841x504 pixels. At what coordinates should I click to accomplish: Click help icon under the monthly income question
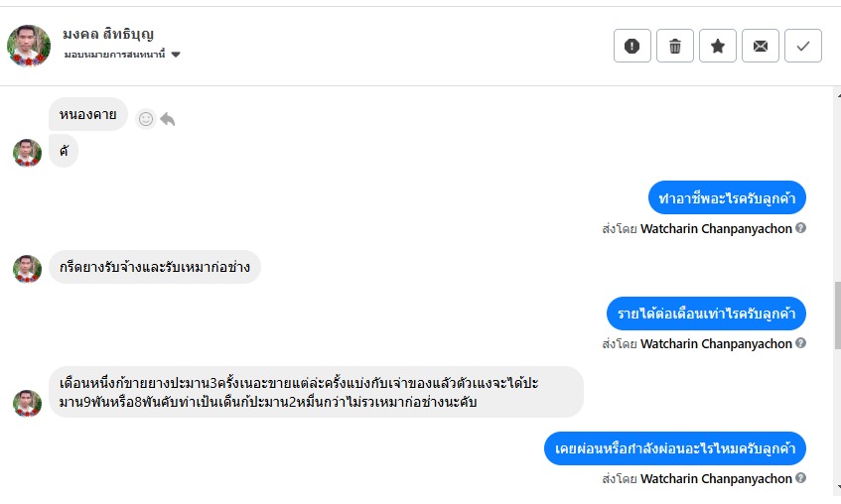[800, 343]
